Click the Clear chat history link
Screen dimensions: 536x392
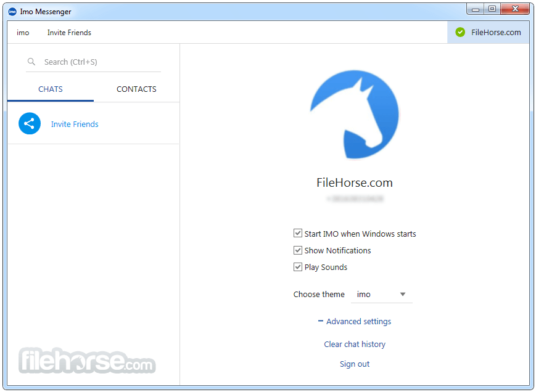pyautogui.click(x=355, y=344)
